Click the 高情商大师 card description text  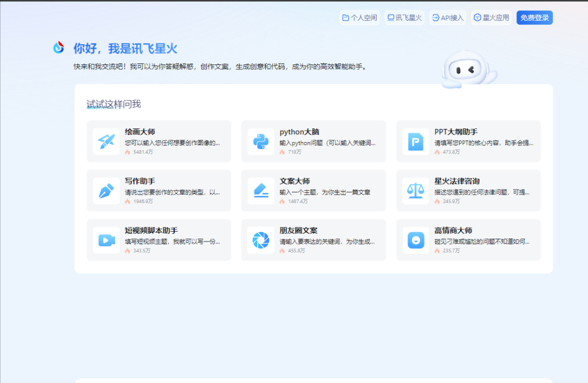482,241
